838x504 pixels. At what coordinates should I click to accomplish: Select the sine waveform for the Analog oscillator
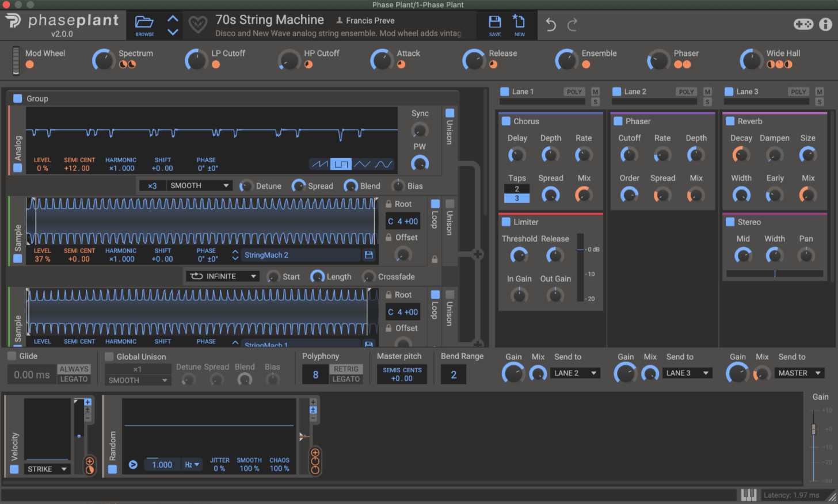tap(384, 165)
